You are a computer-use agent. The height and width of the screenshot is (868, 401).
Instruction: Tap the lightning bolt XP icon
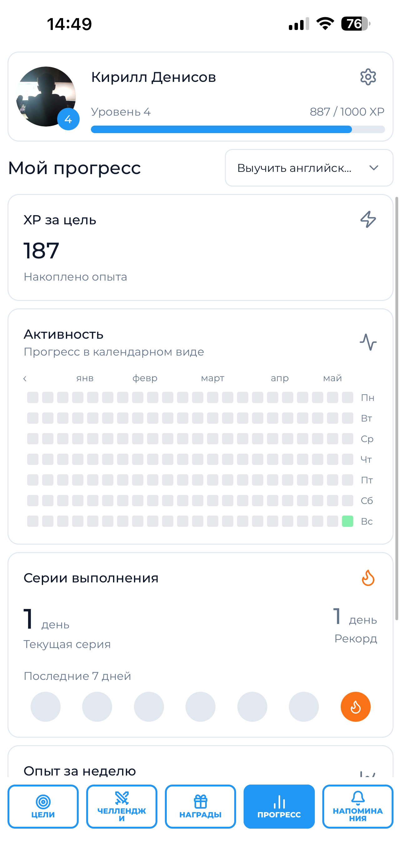(368, 219)
